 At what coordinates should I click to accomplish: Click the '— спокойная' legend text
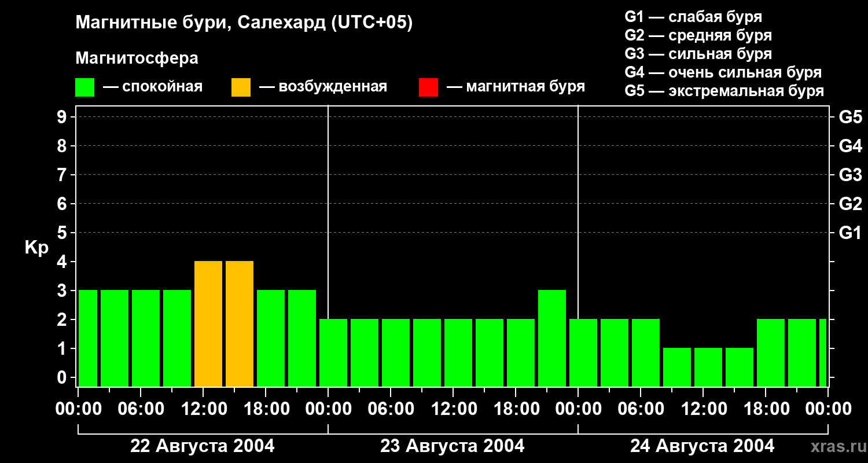tap(153, 87)
